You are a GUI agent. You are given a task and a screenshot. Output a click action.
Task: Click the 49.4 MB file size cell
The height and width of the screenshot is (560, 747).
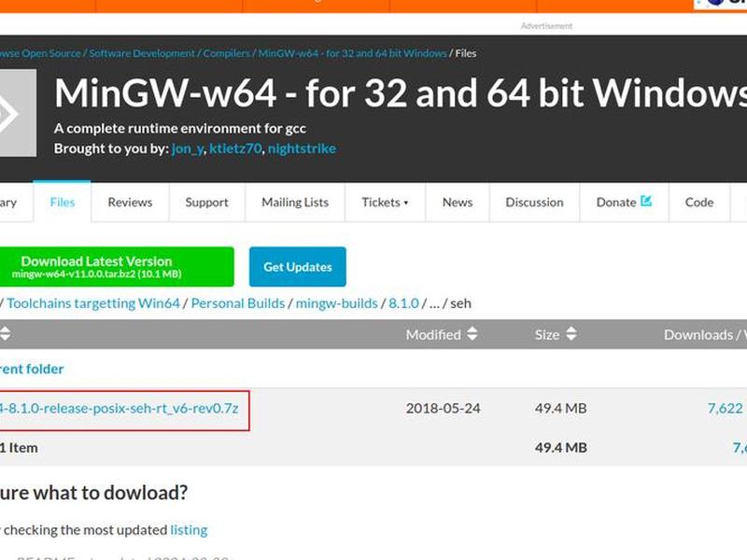point(561,409)
